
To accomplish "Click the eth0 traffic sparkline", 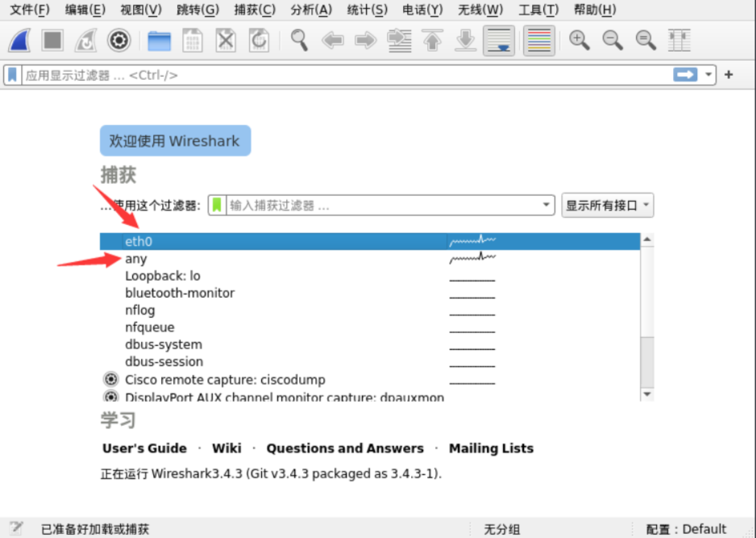I will point(472,240).
